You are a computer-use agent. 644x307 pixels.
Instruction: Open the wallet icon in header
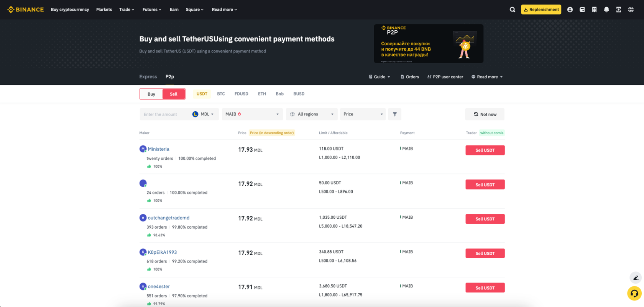(x=582, y=10)
